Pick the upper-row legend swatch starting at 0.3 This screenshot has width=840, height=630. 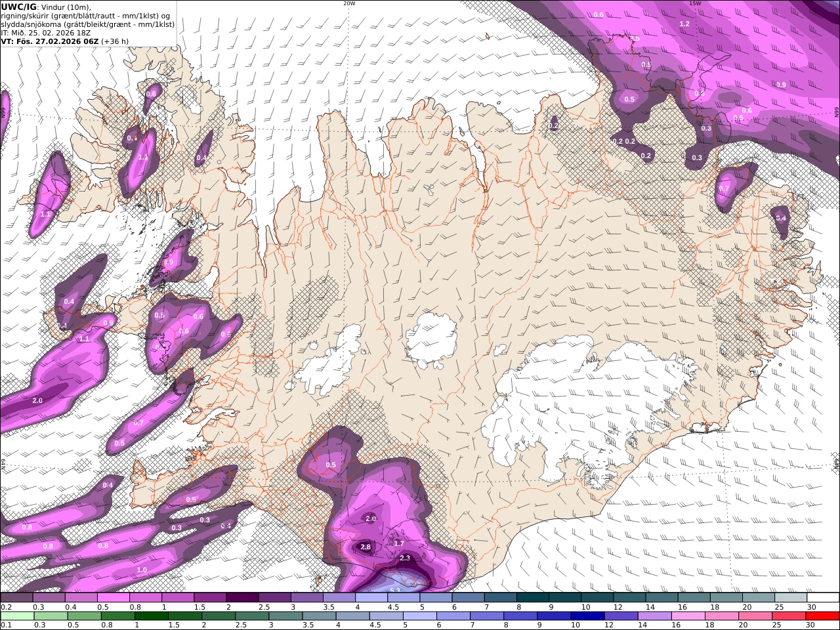point(49,598)
